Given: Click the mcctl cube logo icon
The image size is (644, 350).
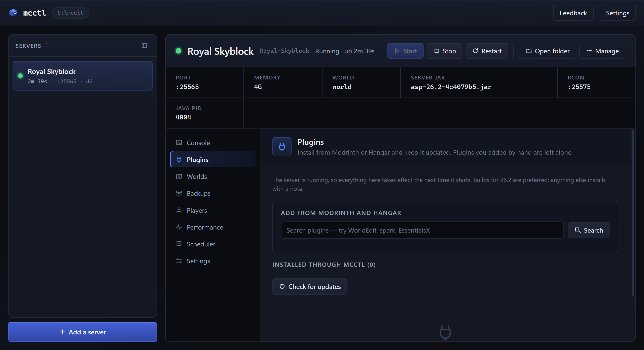Looking at the screenshot, I should pos(13,13).
